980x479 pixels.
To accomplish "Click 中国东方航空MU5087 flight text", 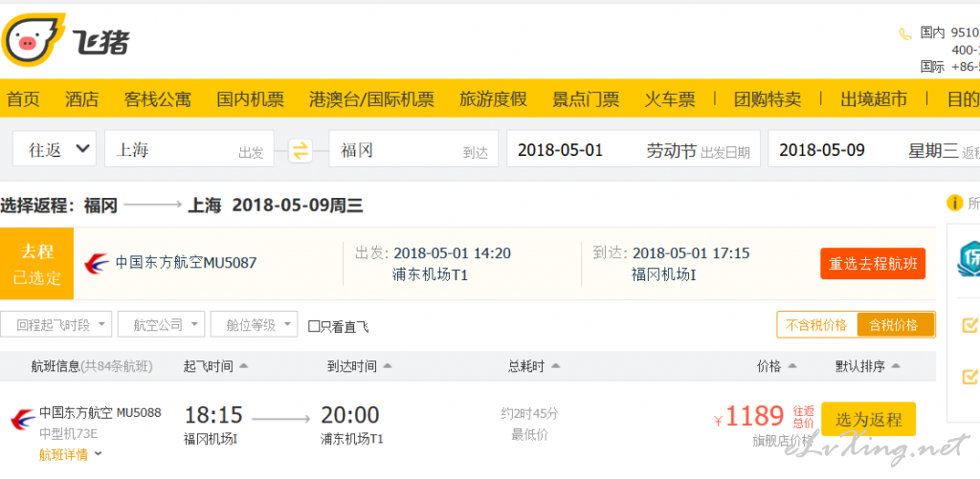I will pos(186,263).
